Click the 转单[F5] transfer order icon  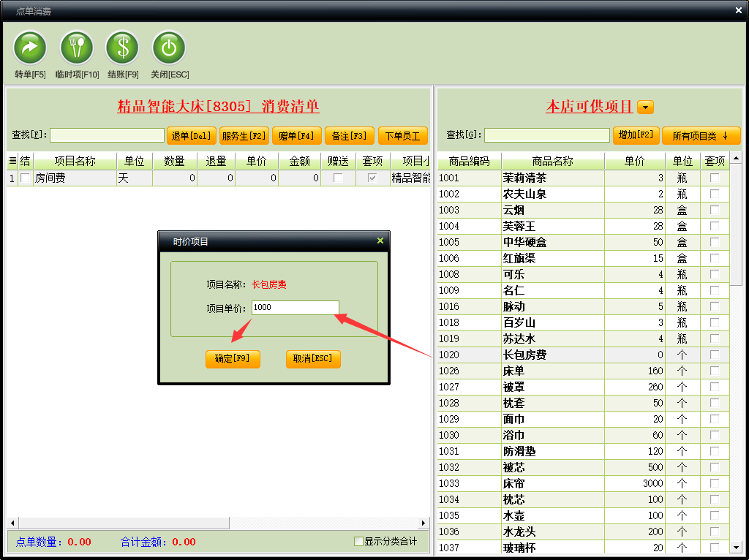[29, 48]
